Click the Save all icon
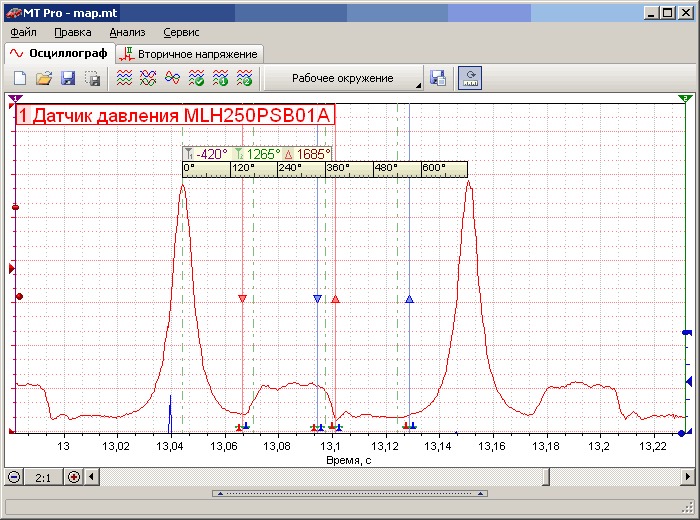Viewport: 700px width, 520px height. [x=92, y=78]
